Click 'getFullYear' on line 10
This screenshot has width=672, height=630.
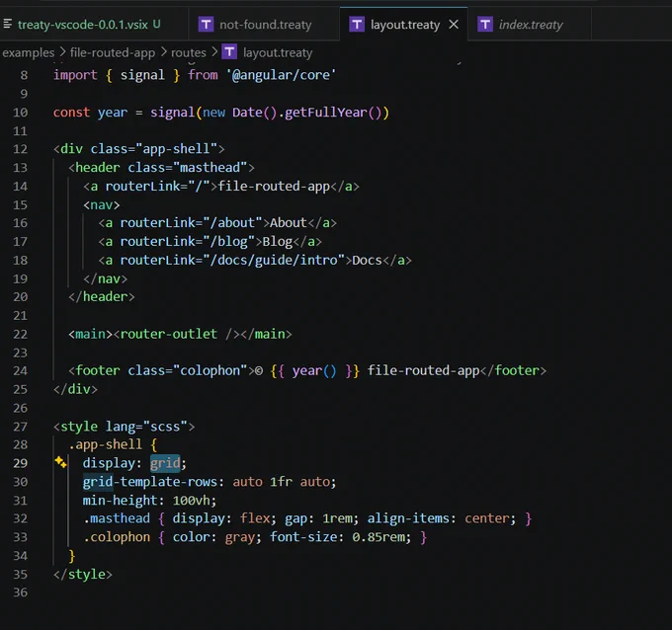tap(325, 113)
